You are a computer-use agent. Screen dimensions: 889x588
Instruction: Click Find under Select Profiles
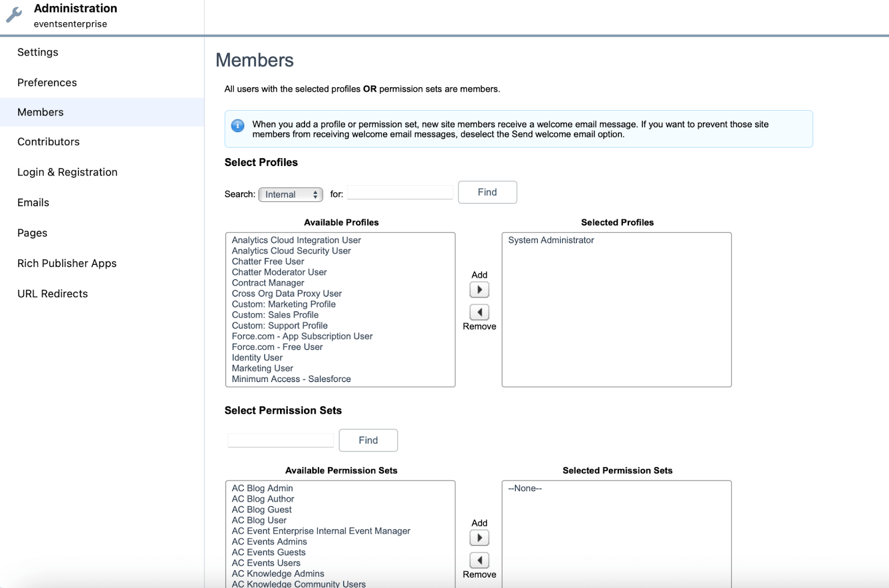pos(487,192)
